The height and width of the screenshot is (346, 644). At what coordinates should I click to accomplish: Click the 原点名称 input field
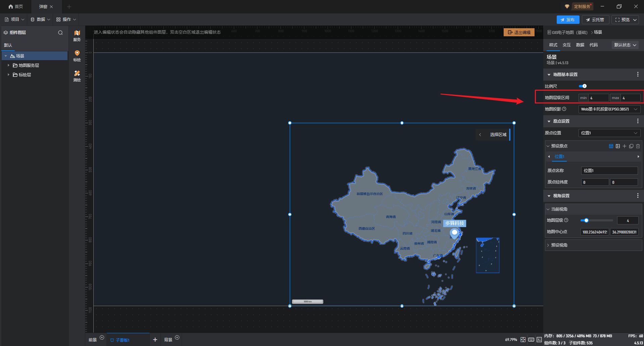coord(609,171)
